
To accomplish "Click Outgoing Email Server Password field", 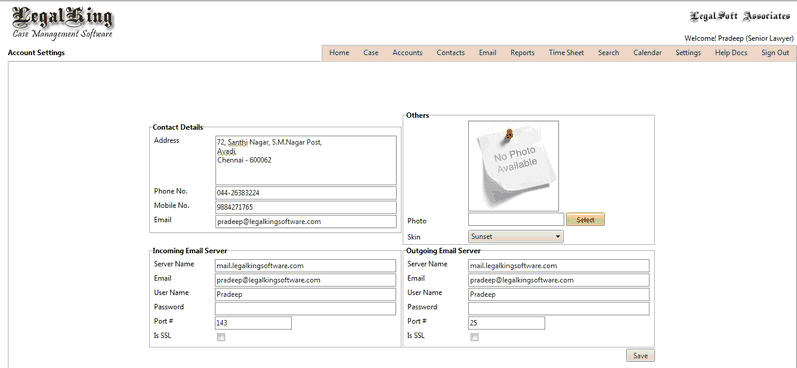I will (x=559, y=309).
